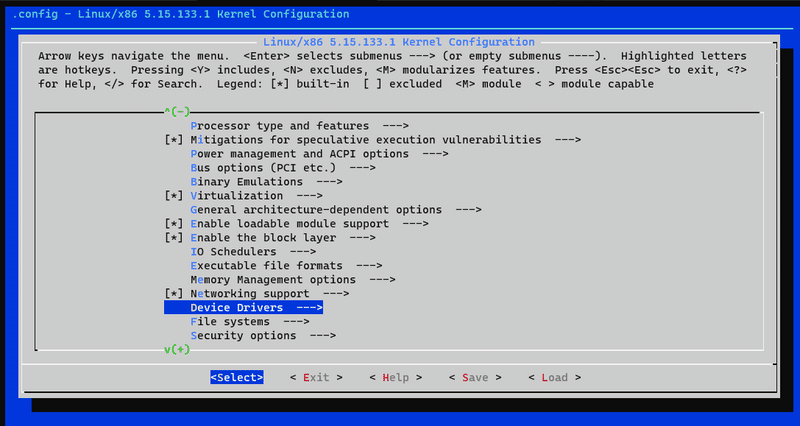
Task: Open Security options submenu
Action: (263, 336)
